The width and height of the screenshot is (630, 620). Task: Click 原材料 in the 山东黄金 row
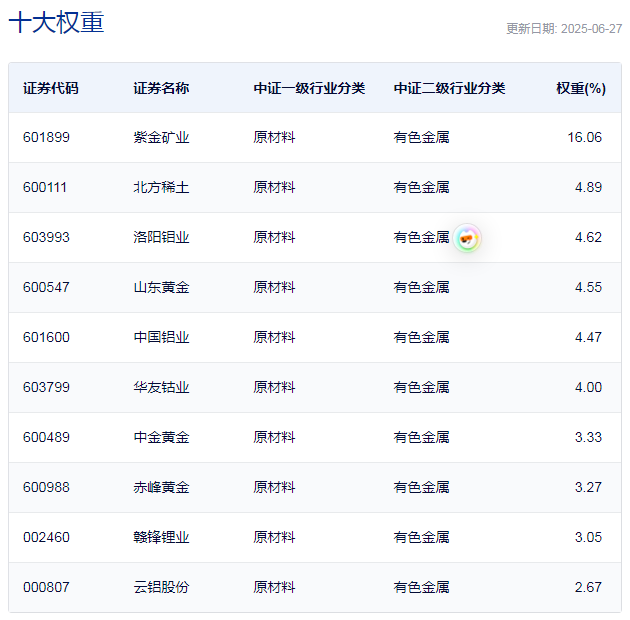274,287
